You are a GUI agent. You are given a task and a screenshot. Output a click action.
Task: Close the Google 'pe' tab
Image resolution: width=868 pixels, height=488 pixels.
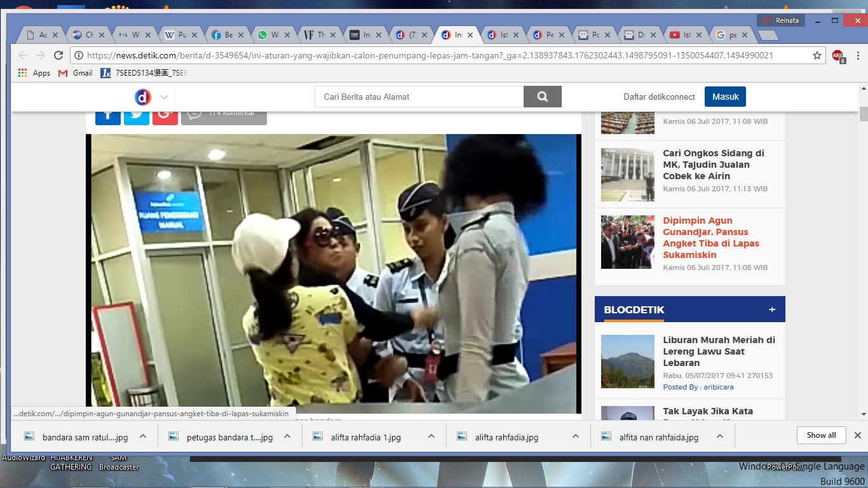[745, 35]
